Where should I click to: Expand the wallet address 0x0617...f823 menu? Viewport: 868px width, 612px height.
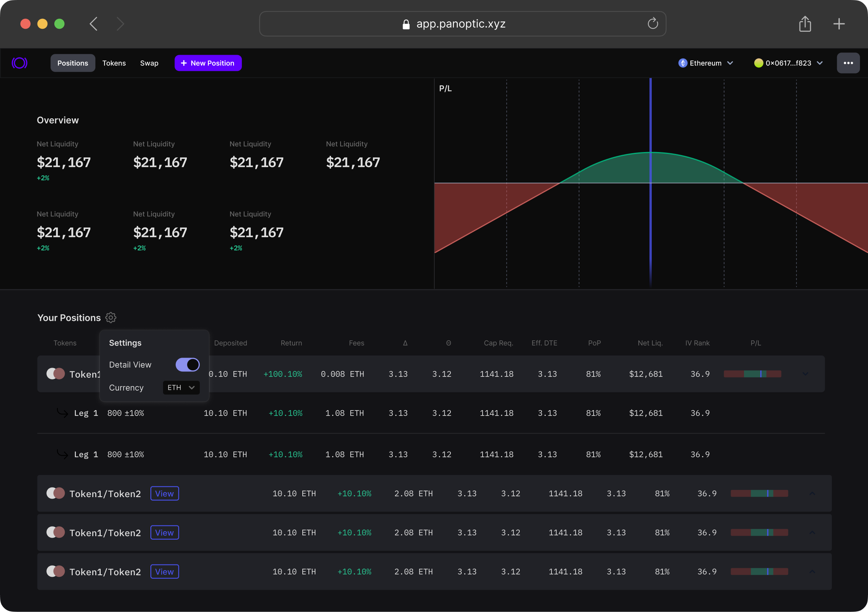[x=788, y=63]
